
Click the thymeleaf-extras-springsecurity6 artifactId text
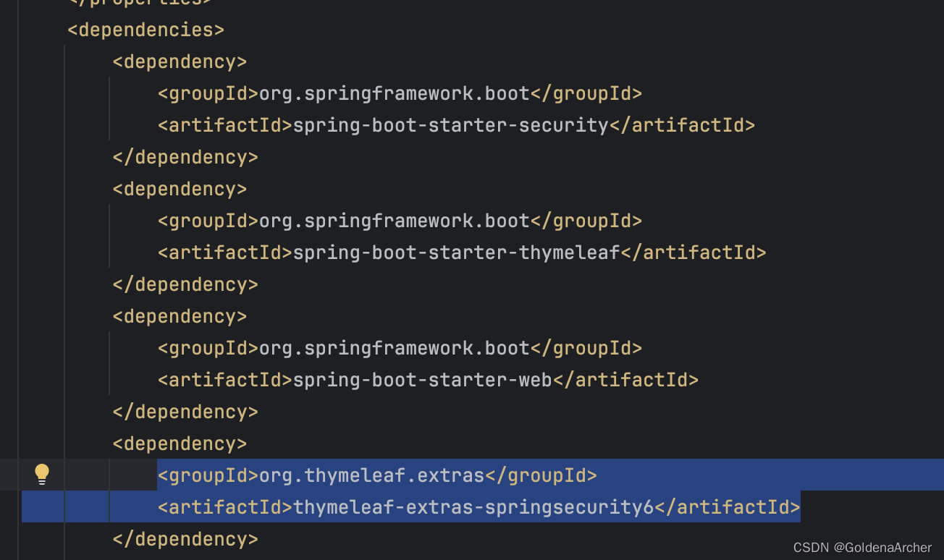point(473,508)
